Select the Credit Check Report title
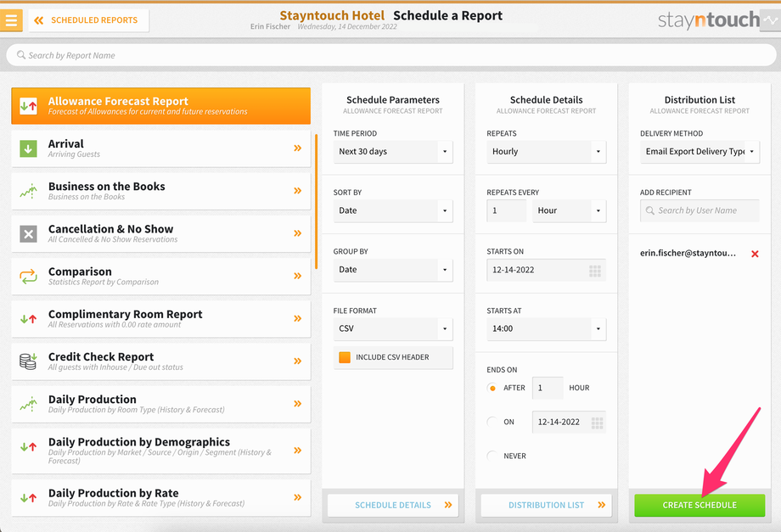781x532 pixels. [101, 357]
